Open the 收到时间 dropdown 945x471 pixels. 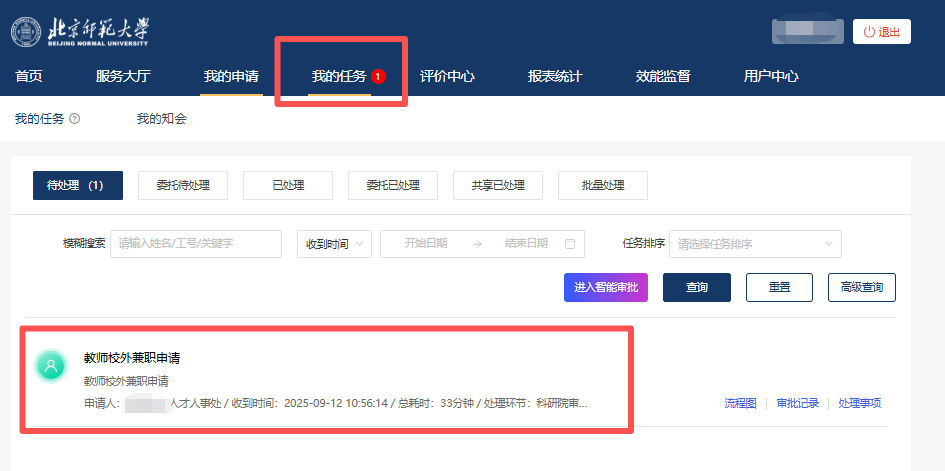point(334,244)
